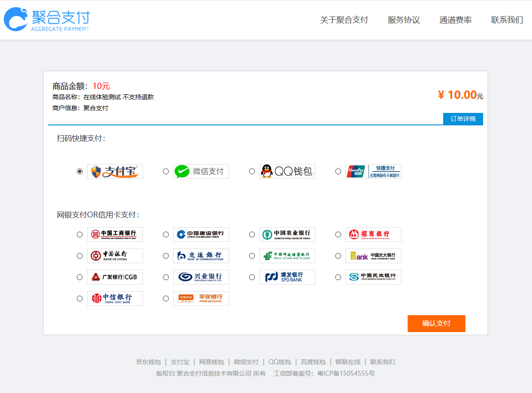
Task: Click the 交通银行 logo tile
Action: pos(201,256)
